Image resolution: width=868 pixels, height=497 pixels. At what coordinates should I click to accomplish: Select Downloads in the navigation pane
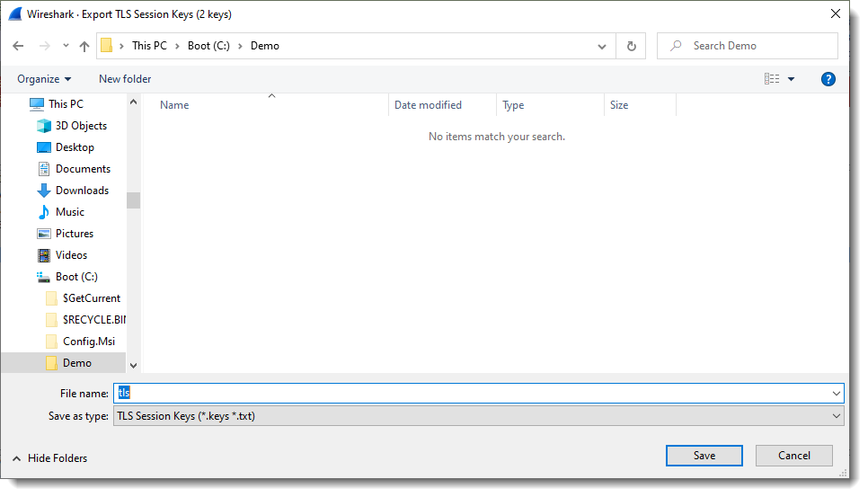82,191
